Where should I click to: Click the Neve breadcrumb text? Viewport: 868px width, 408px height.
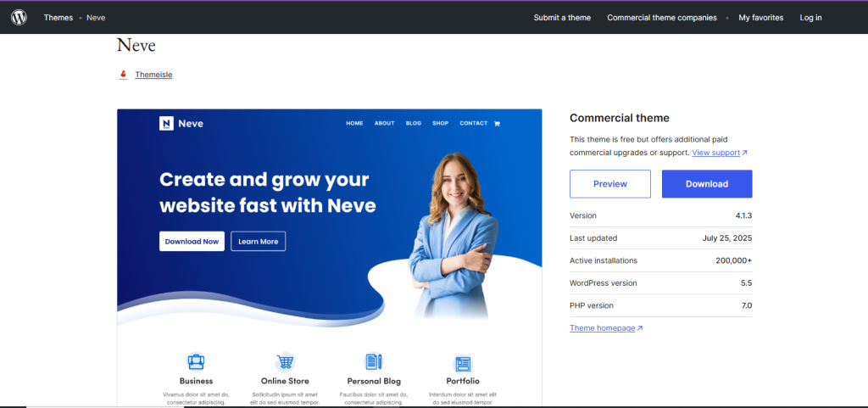(x=96, y=18)
